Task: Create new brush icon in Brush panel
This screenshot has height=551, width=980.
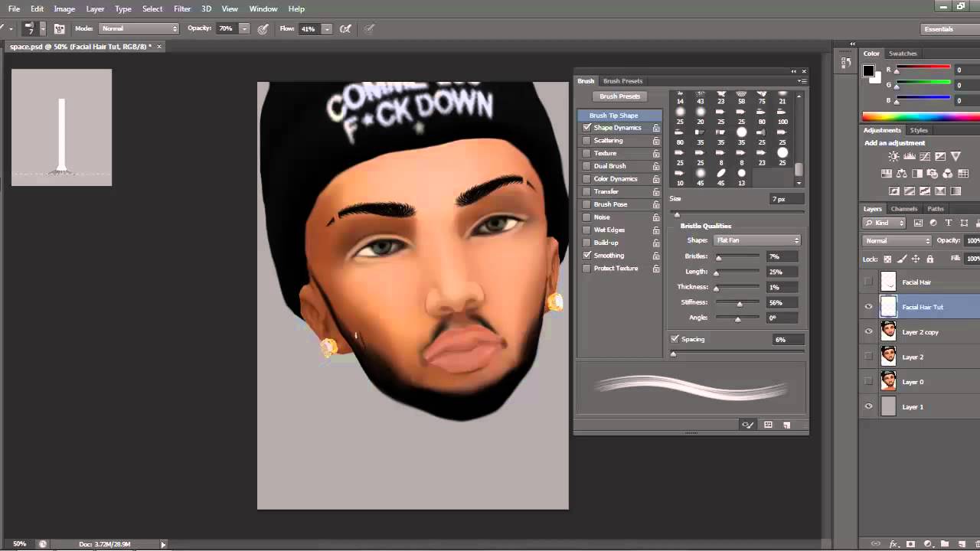Action: click(x=786, y=425)
